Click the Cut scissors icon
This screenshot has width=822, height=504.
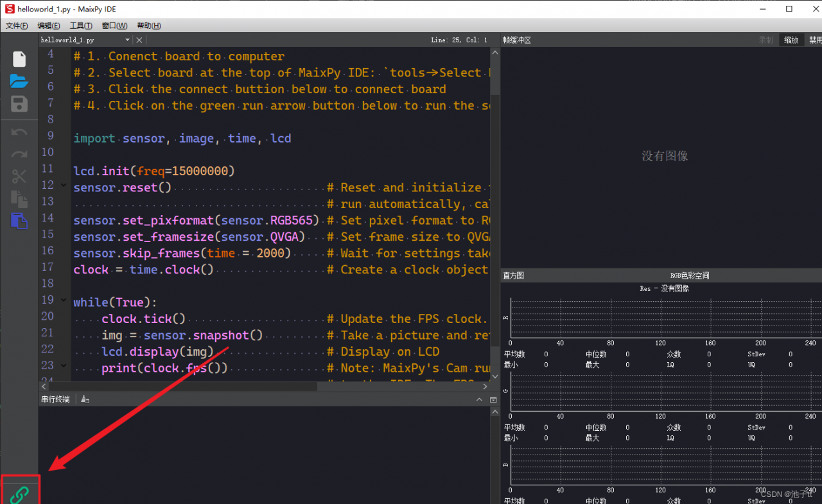(19, 177)
